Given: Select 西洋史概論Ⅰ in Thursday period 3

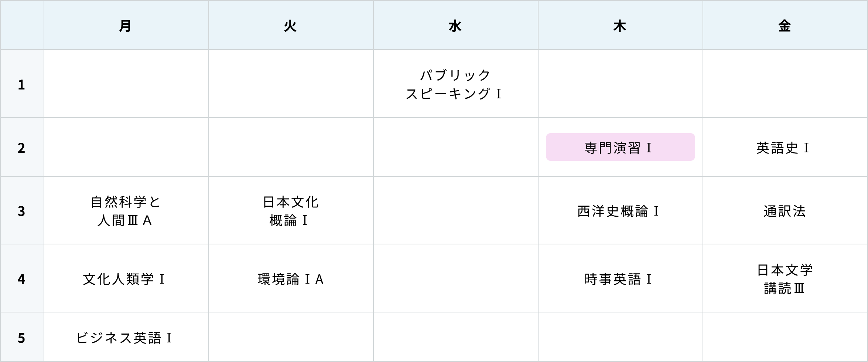Looking at the screenshot, I should pyautogui.click(x=619, y=211).
